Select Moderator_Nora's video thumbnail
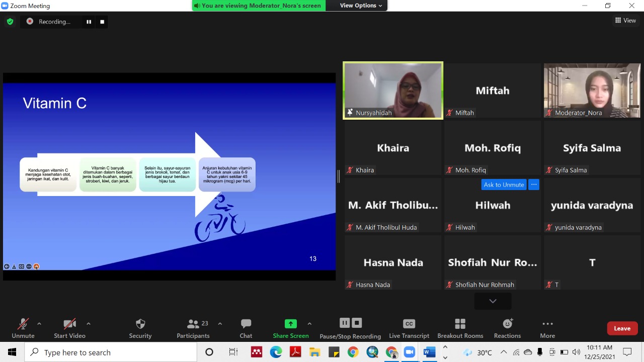Screen dimensions: 644x362 (x=592, y=90)
